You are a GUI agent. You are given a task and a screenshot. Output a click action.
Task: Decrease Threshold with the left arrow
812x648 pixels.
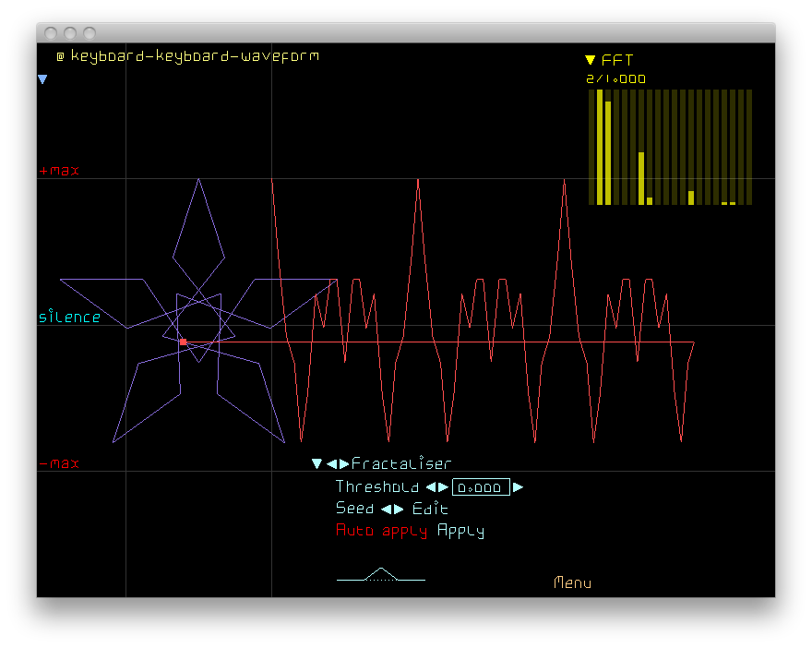(430, 487)
